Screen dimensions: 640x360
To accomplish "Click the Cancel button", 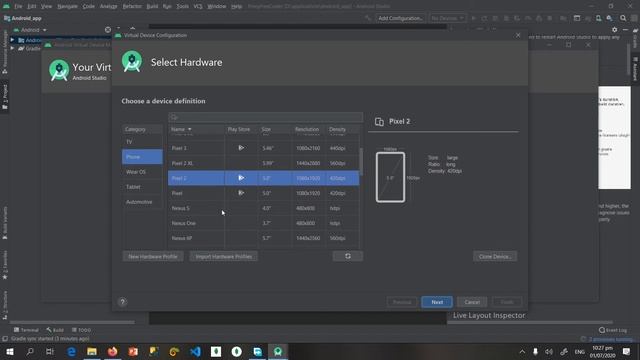I will 472,302.
